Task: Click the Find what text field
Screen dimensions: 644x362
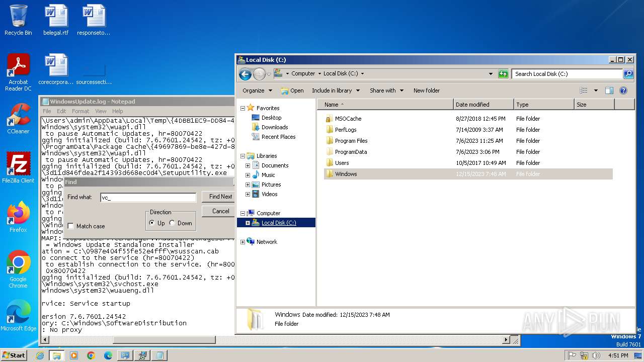Action: 148,197
